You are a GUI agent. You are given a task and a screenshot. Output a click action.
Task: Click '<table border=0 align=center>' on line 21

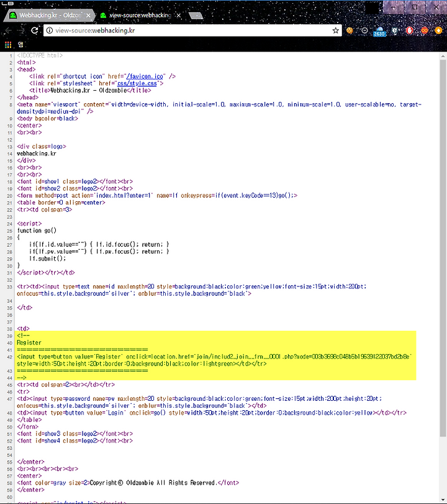point(61,203)
